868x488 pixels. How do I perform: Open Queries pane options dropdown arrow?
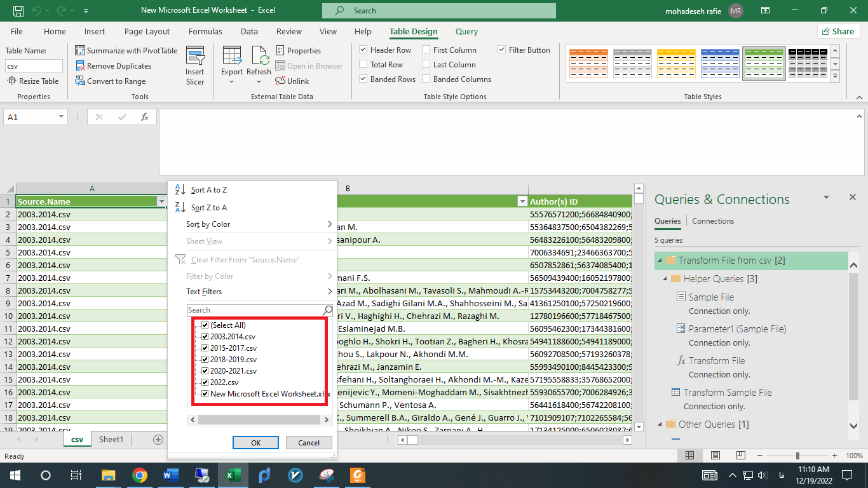[x=826, y=198]
